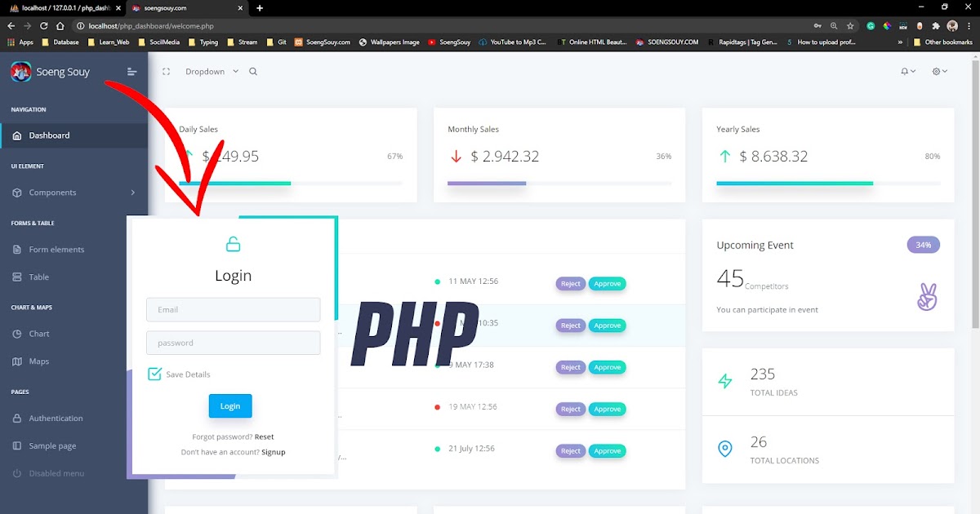Open the settings gear in the header
Screen dimensions: 980x514
tap(936, 71)
